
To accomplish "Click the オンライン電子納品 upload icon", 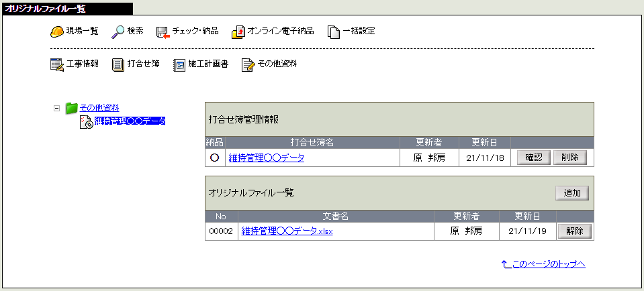I will click(x=238, y=32).
